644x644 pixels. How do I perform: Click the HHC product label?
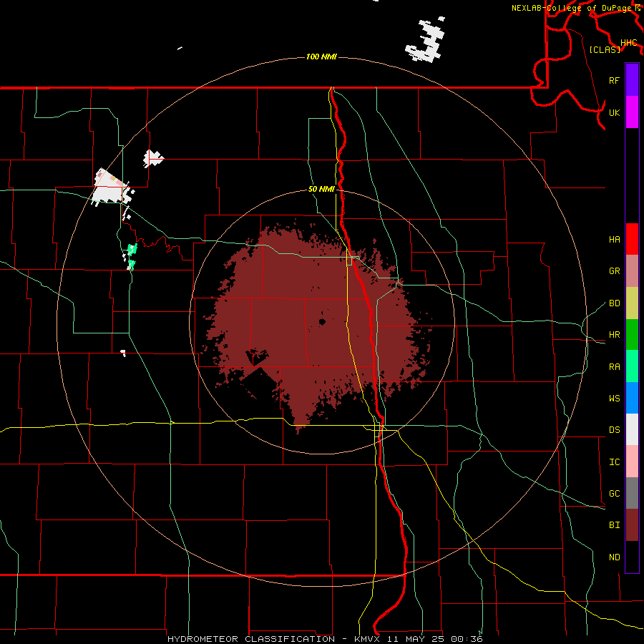629,43
